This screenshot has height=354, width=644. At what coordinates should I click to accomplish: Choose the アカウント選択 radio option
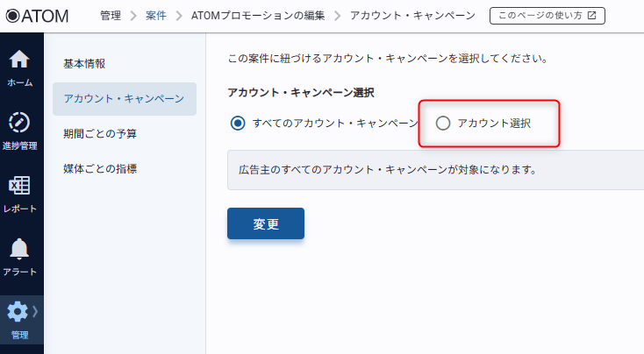[x=443, y=124]
